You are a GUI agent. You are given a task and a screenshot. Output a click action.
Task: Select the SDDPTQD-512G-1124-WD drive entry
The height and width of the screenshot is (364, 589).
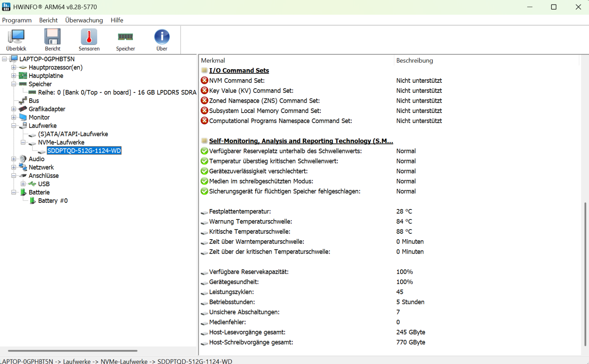84,151
